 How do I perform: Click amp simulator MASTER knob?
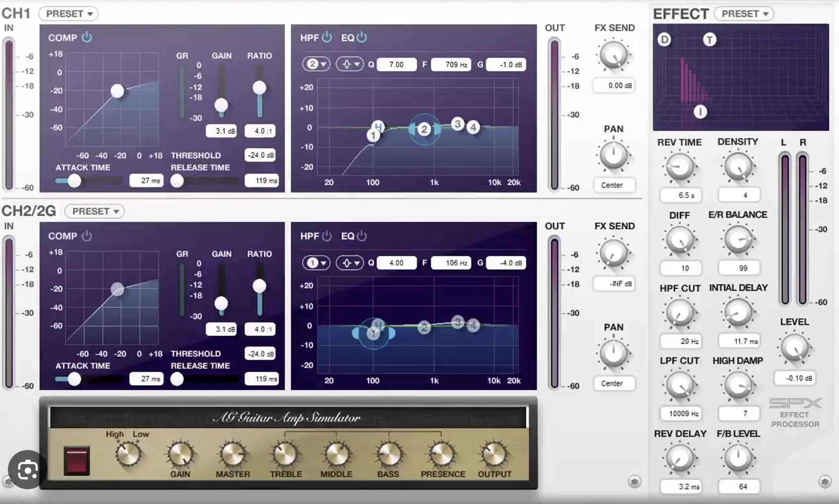point(233,454)
